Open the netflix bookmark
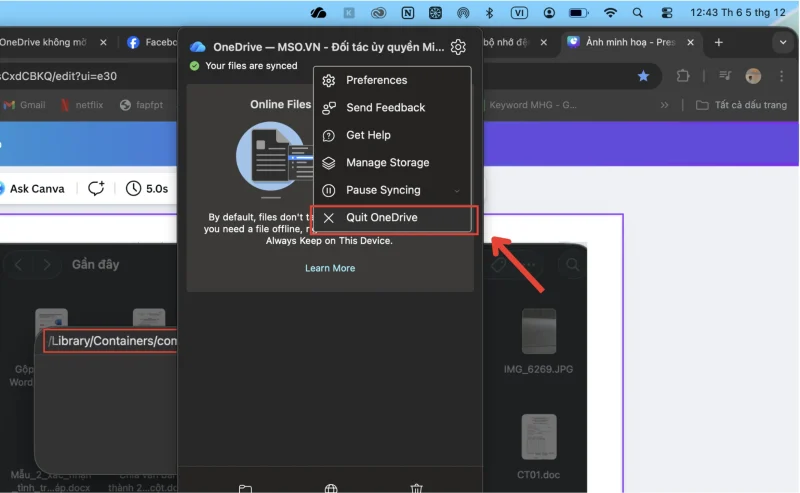 [82, 105]
